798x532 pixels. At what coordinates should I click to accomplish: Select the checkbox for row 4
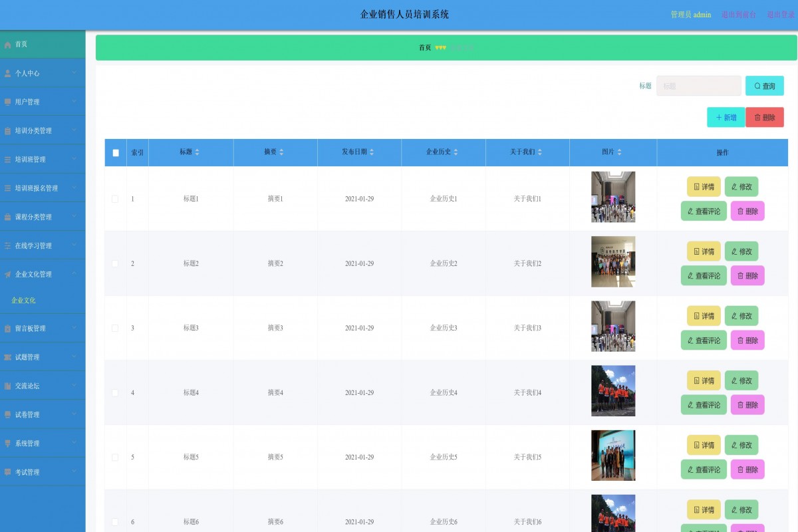115,393
